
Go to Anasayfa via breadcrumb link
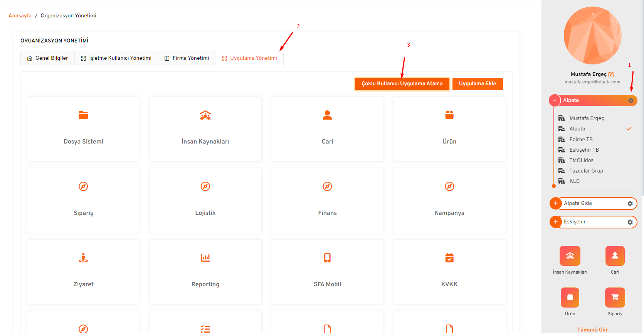tap(20, 16)
